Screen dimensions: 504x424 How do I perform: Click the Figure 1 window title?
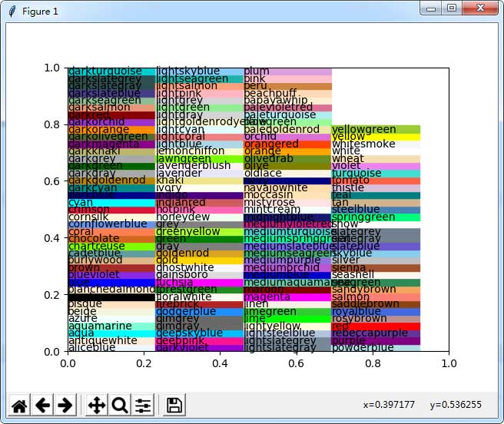[x=40, y=12]
